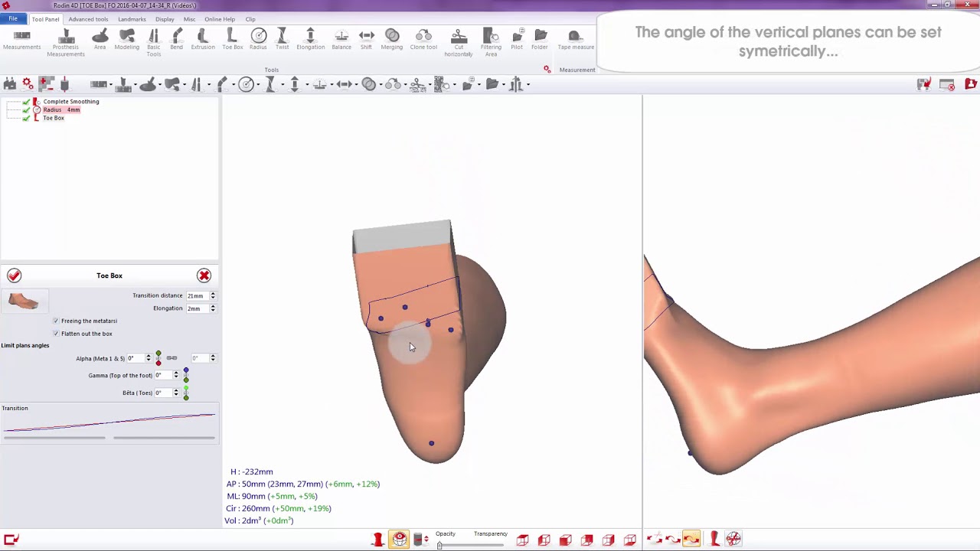Open the Misc tab

(189, 19)
